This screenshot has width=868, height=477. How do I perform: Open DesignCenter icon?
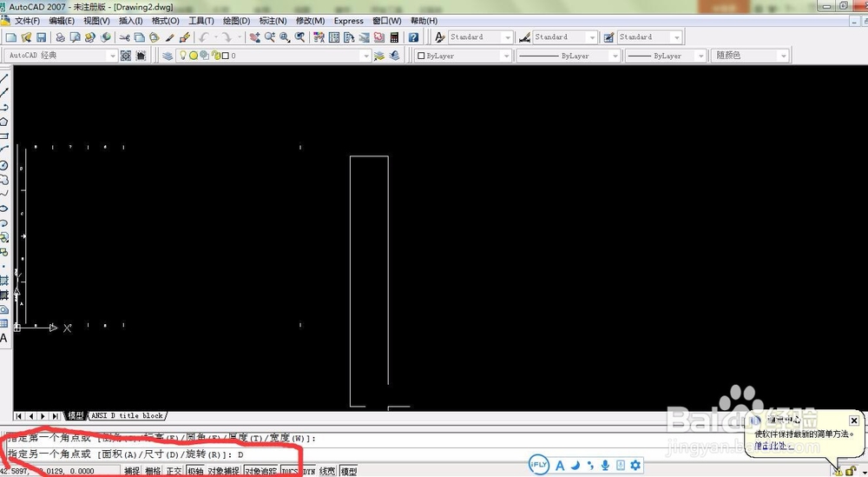click(334, 37)
